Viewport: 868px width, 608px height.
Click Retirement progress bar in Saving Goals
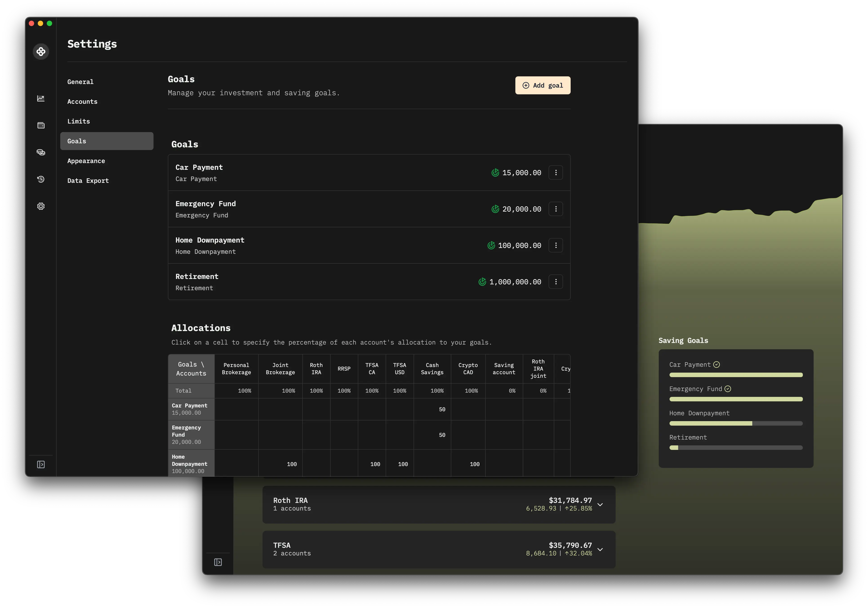click(736, 448)
